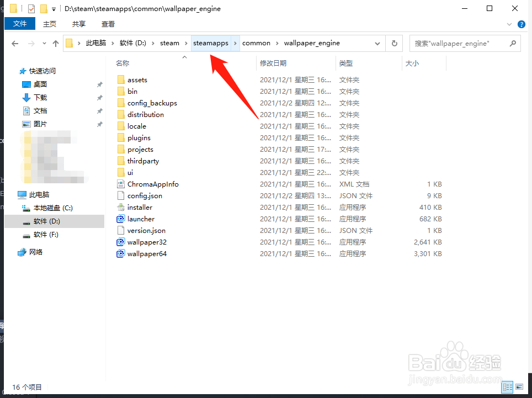Open the Help question mark icon
Screen dimensions: 532x398
pos(521,24)
